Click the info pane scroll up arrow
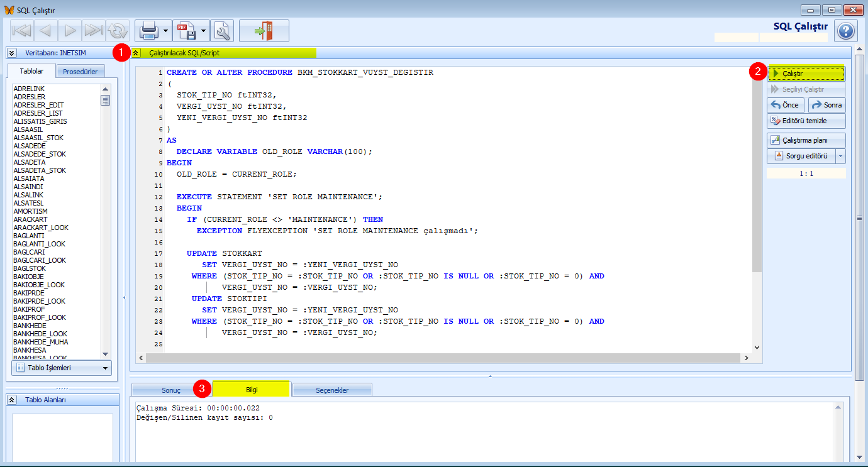 [838, 407]
